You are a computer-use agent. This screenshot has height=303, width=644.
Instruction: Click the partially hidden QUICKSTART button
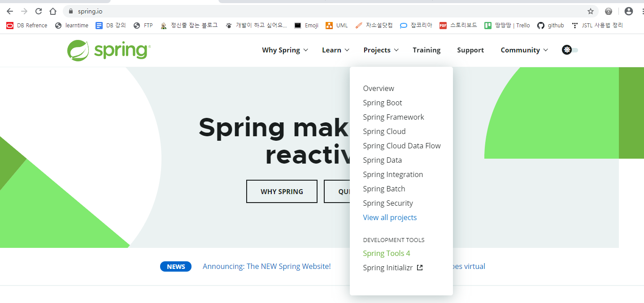pyautogui.click(x=337, y=191)
